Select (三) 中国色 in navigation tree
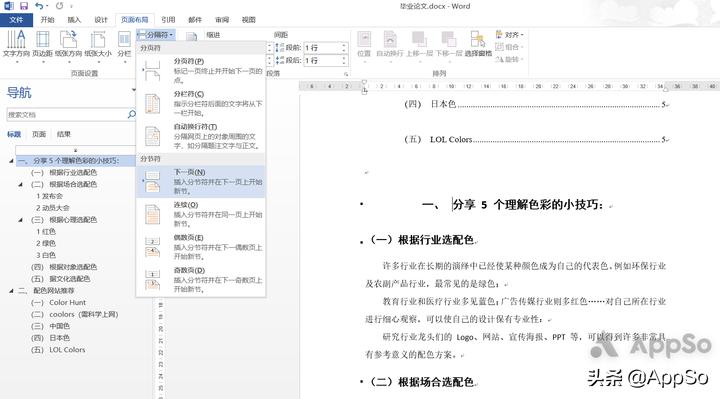The image size is (720, 399). click(x=51, y=326)
